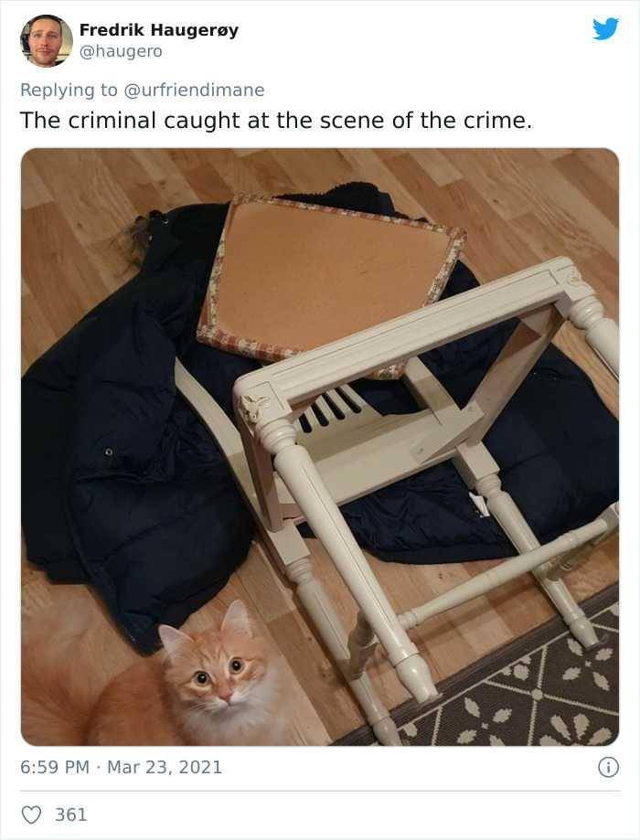640x840 pixels.
Task: Open the tweet info icon
Action: coord(608,767)
